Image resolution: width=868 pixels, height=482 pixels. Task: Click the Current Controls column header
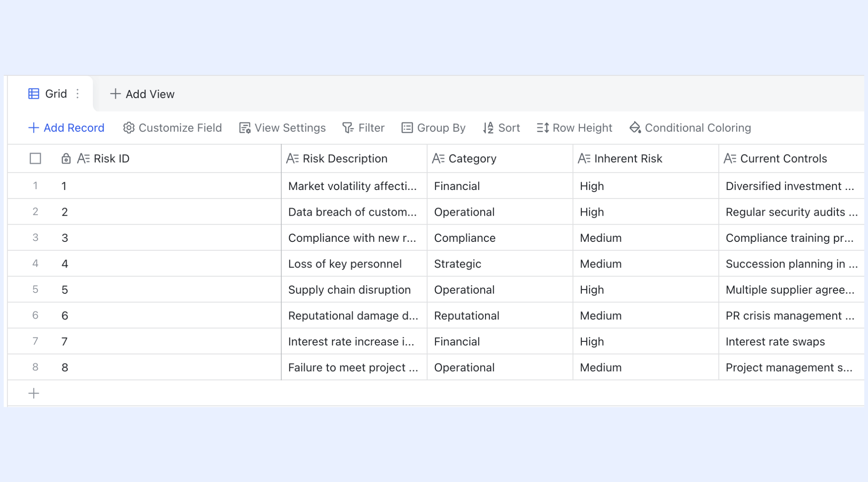pyautogui.click(x=791, y=159)
